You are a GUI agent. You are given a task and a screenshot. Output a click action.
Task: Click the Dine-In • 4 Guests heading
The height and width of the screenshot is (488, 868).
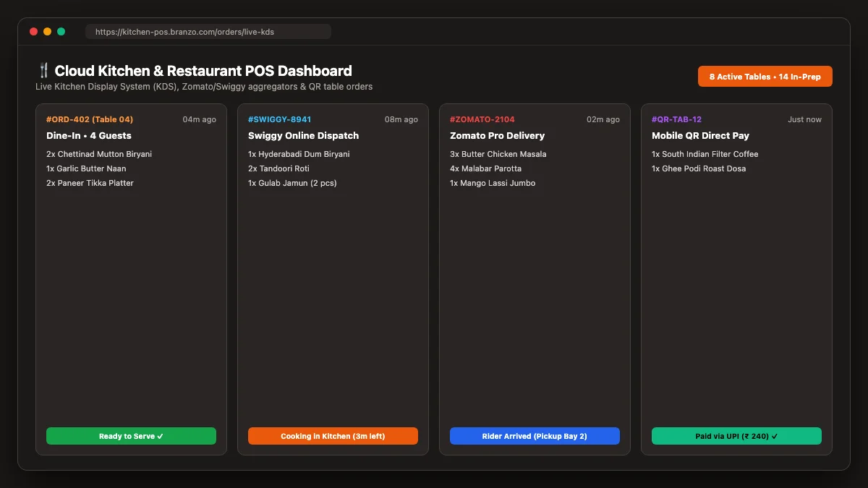pyautogui.click(x=89, y=135)
